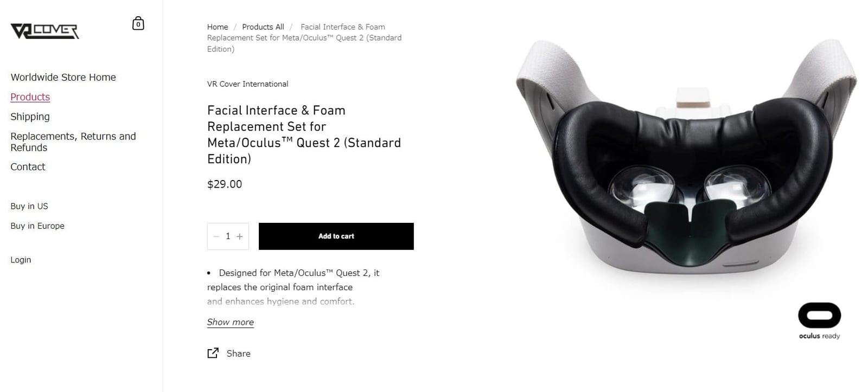Open the shopping cart bag icon
Viewport: 868px width, 392px height.
tap(138, 23)
